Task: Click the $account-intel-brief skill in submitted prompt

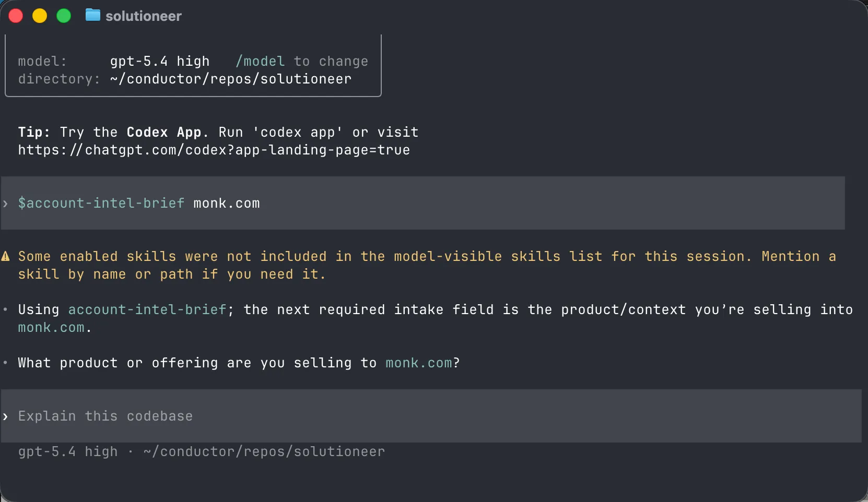Action: coord(101,204)
